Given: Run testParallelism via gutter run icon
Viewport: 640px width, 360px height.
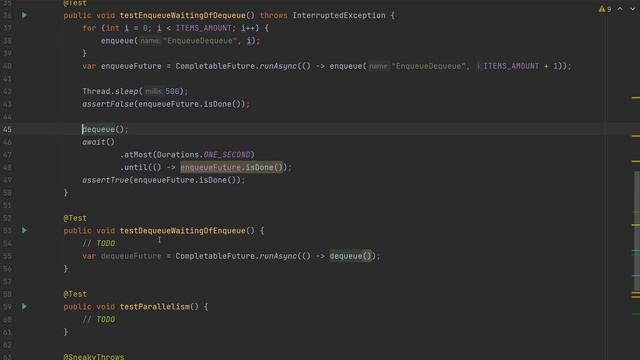Looking at the screenshot, I should coord(24,307).
